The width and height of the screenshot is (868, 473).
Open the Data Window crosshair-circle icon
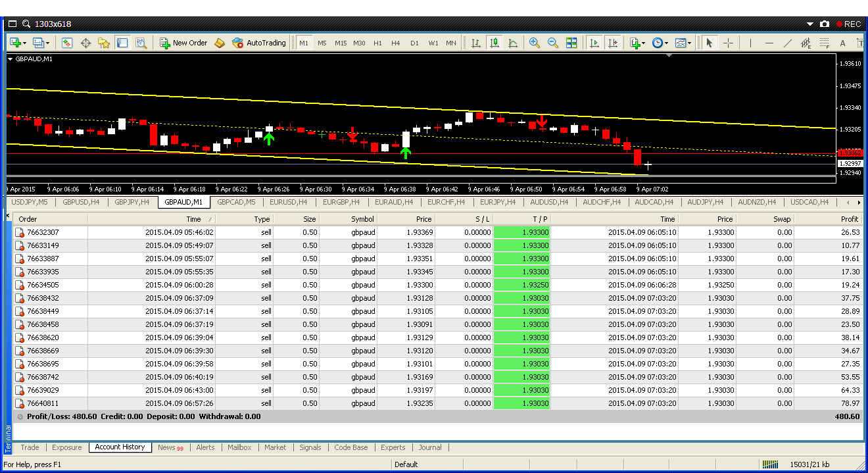point(85,43)
